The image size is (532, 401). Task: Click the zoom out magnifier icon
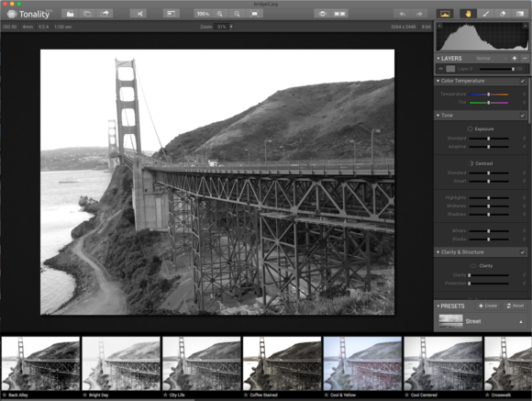(x=237, y=14)
